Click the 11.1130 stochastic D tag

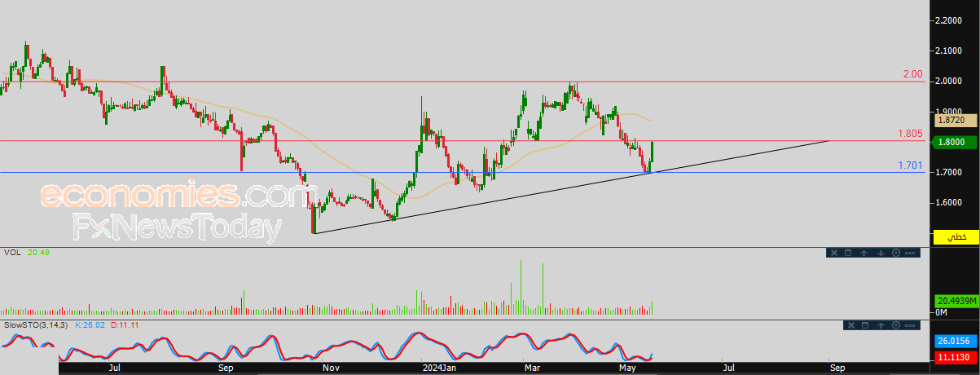pos(957,356)
